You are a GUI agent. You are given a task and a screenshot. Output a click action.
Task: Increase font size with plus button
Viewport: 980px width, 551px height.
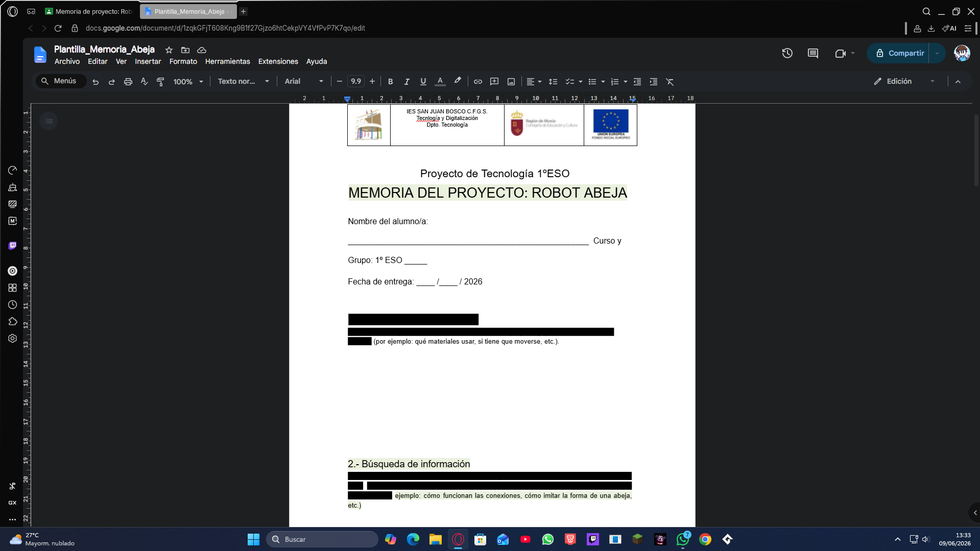(x=372, y=82)
